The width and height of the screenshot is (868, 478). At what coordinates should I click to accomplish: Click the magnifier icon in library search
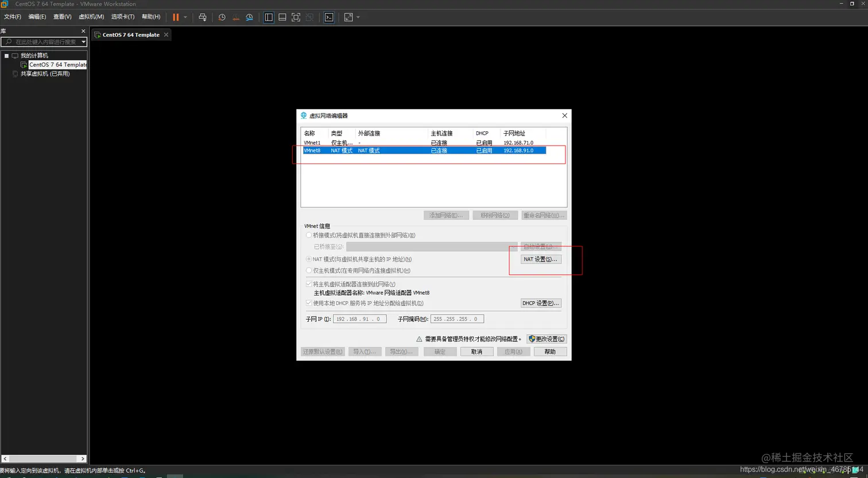pyautogui.click(x=7, y=42)
